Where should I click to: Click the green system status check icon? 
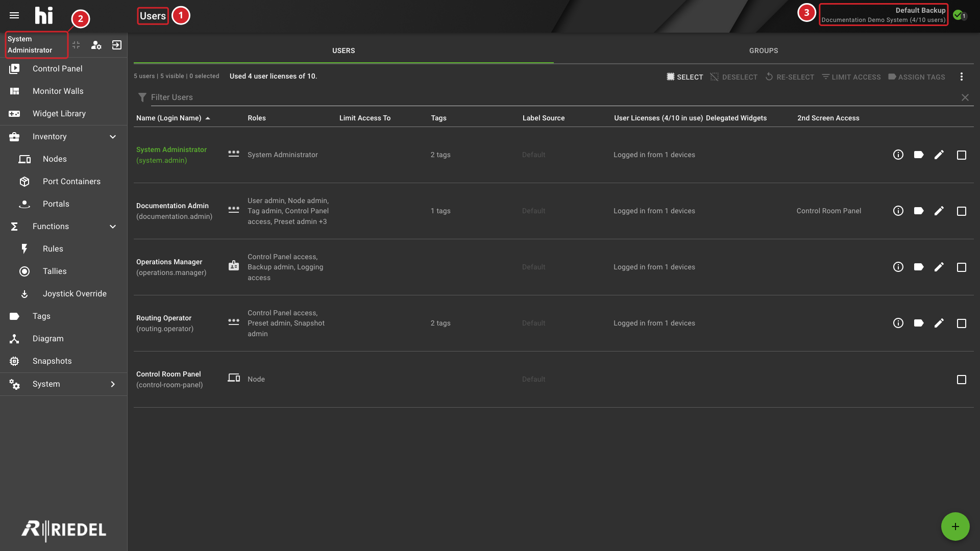tap(958, 15)
